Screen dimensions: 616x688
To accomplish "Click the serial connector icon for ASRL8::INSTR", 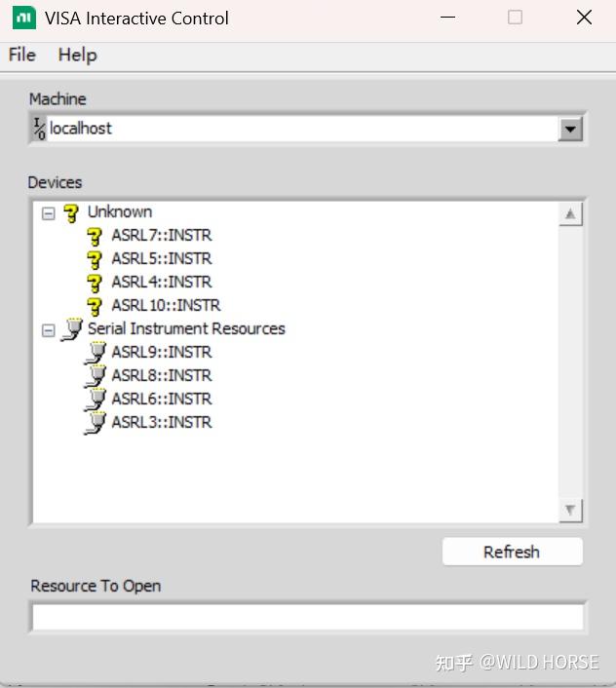I will coord(96,376).
